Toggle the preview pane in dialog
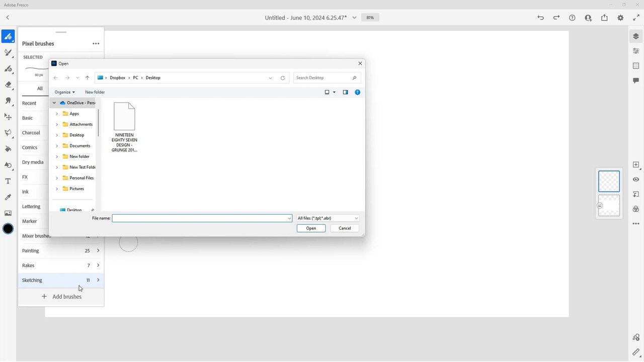This screenshot has width=644, height=362. coord(345,92)
